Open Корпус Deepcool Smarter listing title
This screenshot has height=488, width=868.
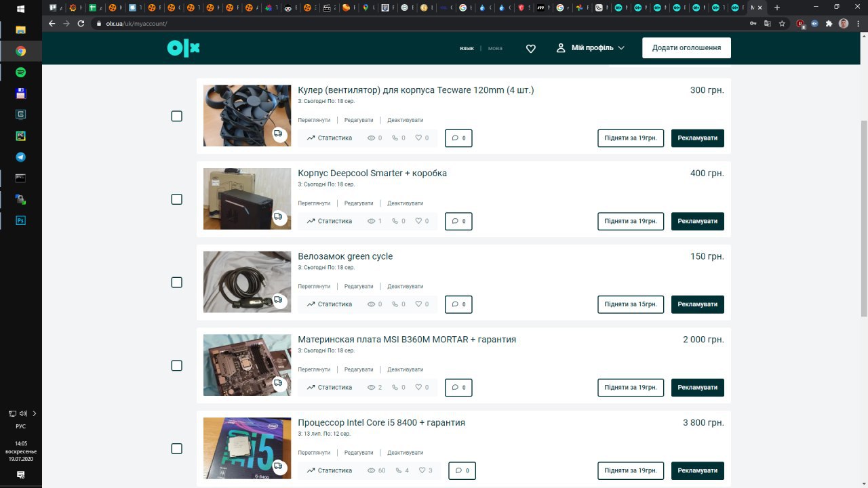[x=372, y=173]
